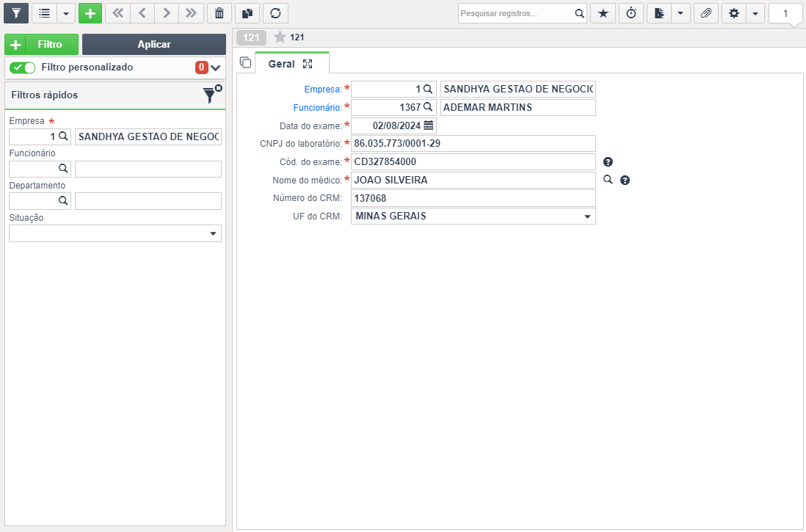Expand Filtro personalizado chevron
The width and height of the screenshot is (806, 532).
tap(215, 68)
